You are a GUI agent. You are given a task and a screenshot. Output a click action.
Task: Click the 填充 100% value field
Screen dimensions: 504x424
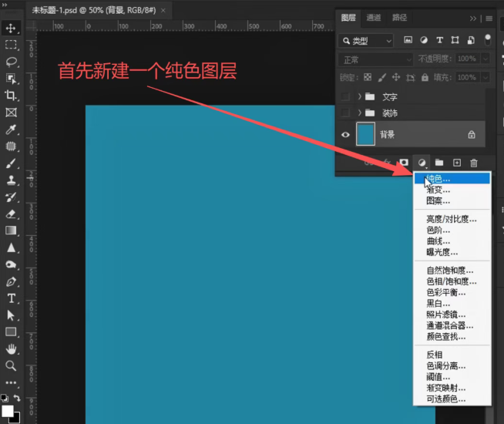pos(467,77)
